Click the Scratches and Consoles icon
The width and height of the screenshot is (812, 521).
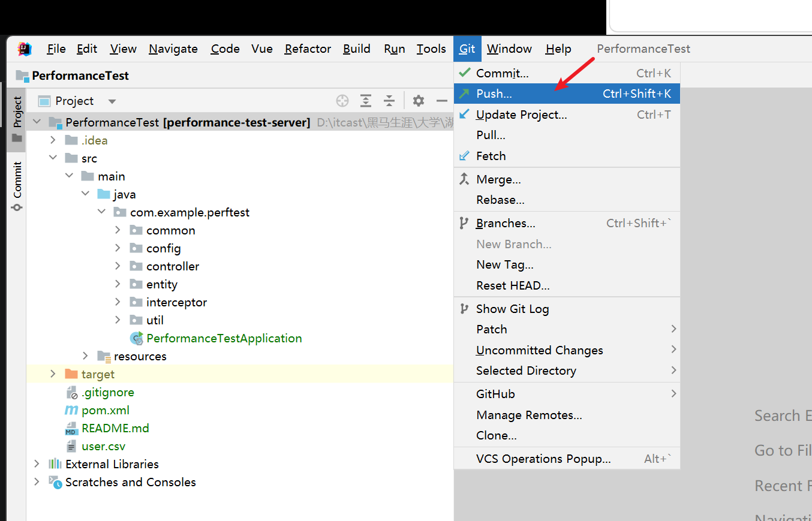[x=55, y=482]
